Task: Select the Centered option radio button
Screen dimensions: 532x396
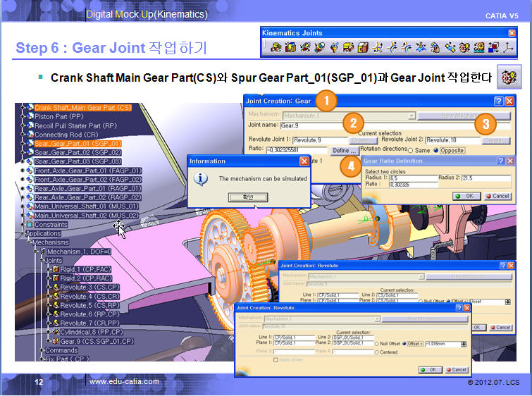Action: pyautogui.click(x=378, y=352)
